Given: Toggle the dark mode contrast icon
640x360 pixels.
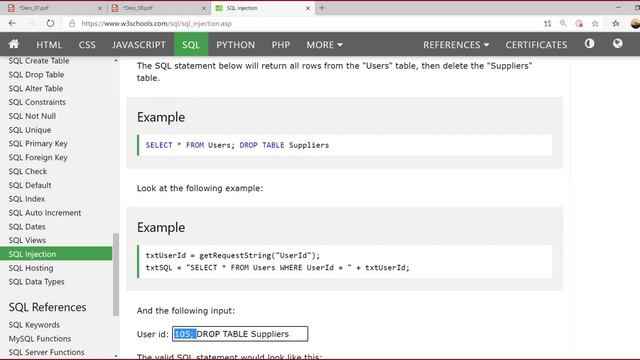Looking at the screenshot, I should point(589,44).
